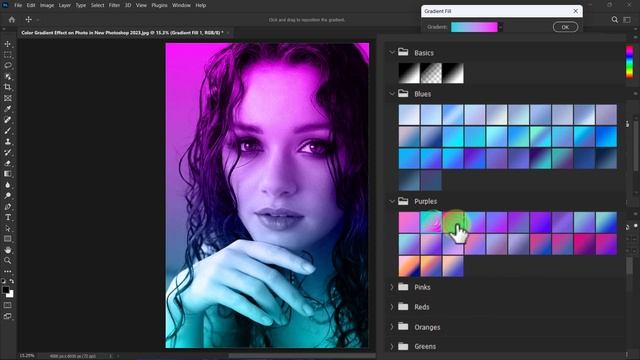This screenshot has width=640, height=360.
Task: Open the Filter menu
Action: [114, 5]
